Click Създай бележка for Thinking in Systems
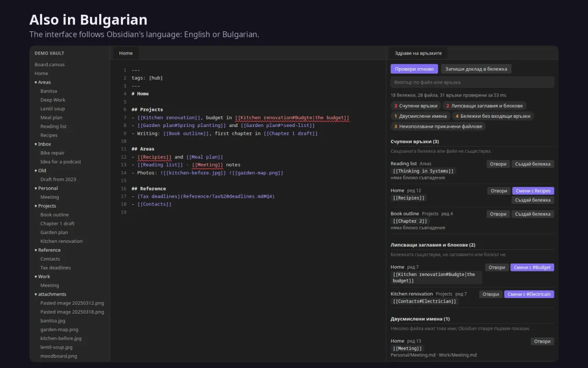 click(533, 164)
